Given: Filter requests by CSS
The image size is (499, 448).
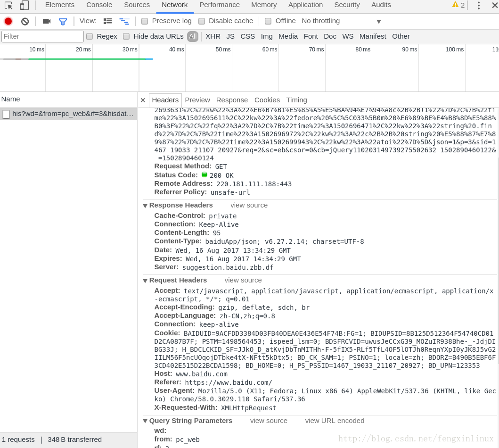Looking at the screenshot, I should (x=247, y=36).
